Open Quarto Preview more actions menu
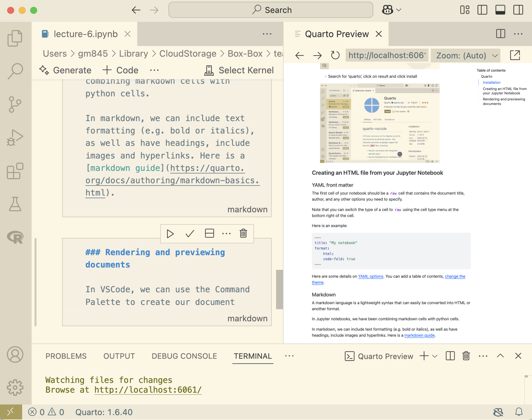 tap(518, 34)
